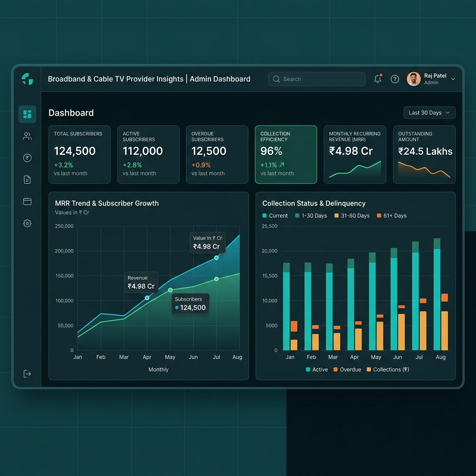The height and width of the screenshot is (476, 476).
Task: Click the Revenue ₹4.98 Cr tooltip
Action: click(141, 282)
